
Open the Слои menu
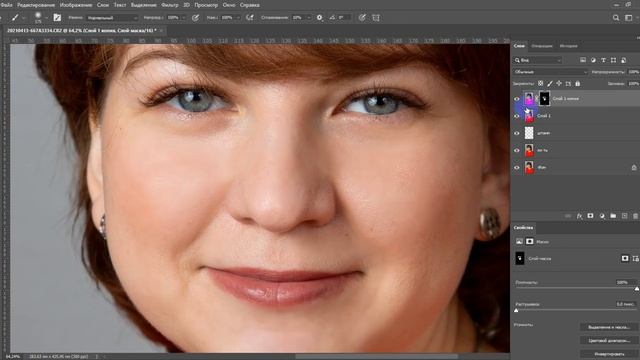(103, 5)
